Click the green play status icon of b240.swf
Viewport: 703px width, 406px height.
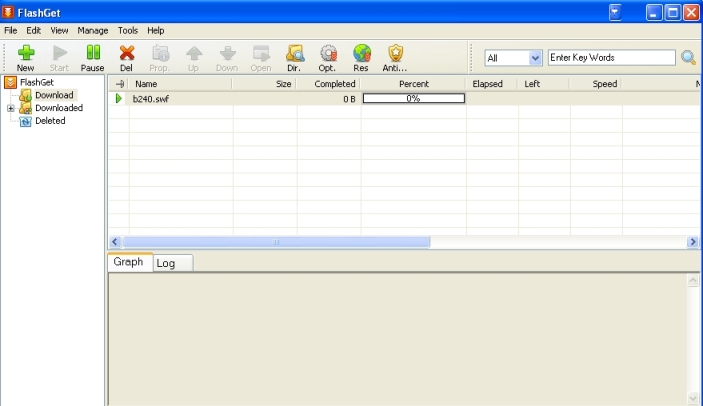119,99
